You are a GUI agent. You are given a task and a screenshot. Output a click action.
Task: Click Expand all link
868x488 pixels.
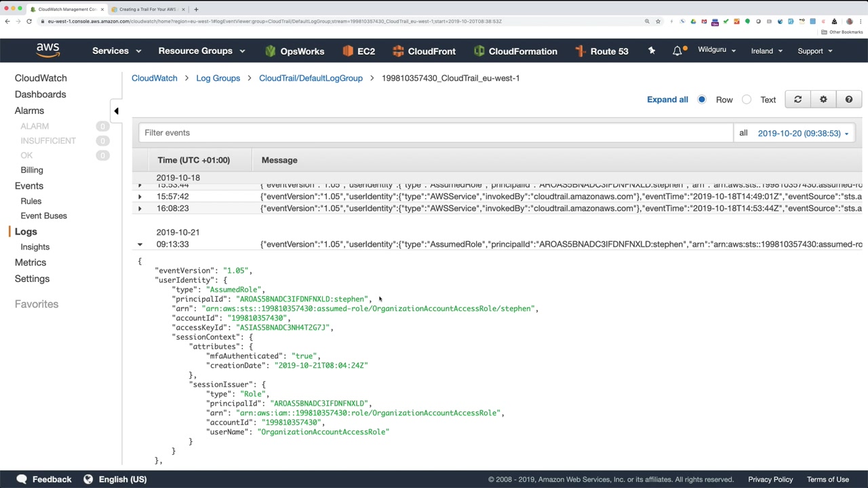click(x=667, y=100)
